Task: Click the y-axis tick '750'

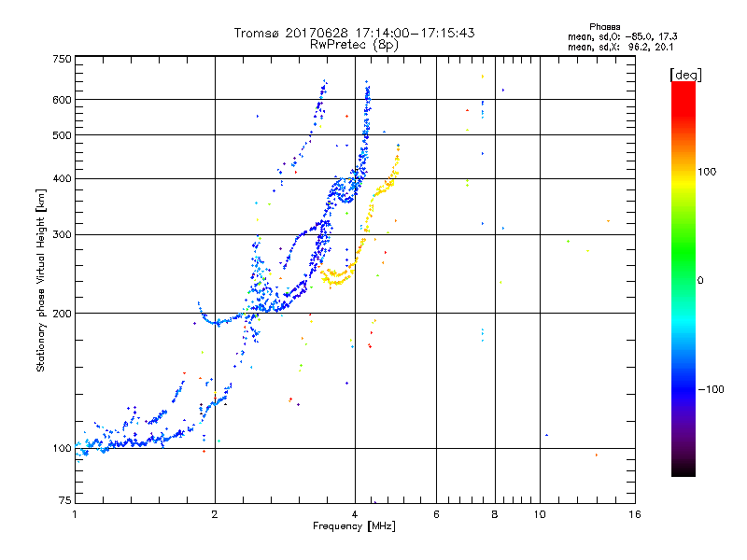Action: point(62,59)
